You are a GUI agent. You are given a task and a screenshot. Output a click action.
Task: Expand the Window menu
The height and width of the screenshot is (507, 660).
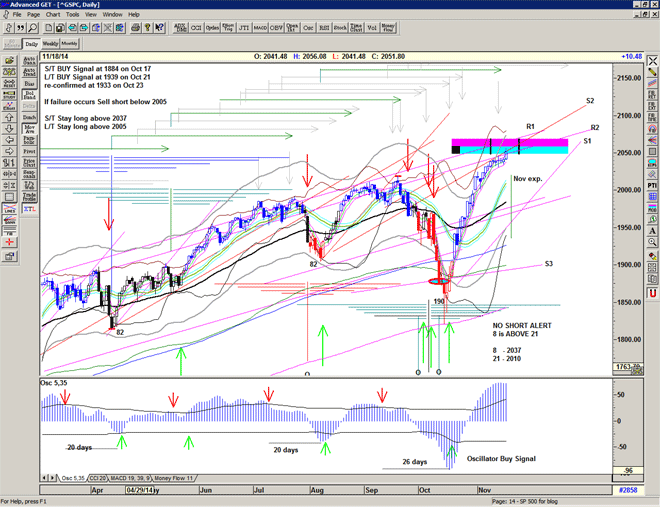[x=113, y=15]
